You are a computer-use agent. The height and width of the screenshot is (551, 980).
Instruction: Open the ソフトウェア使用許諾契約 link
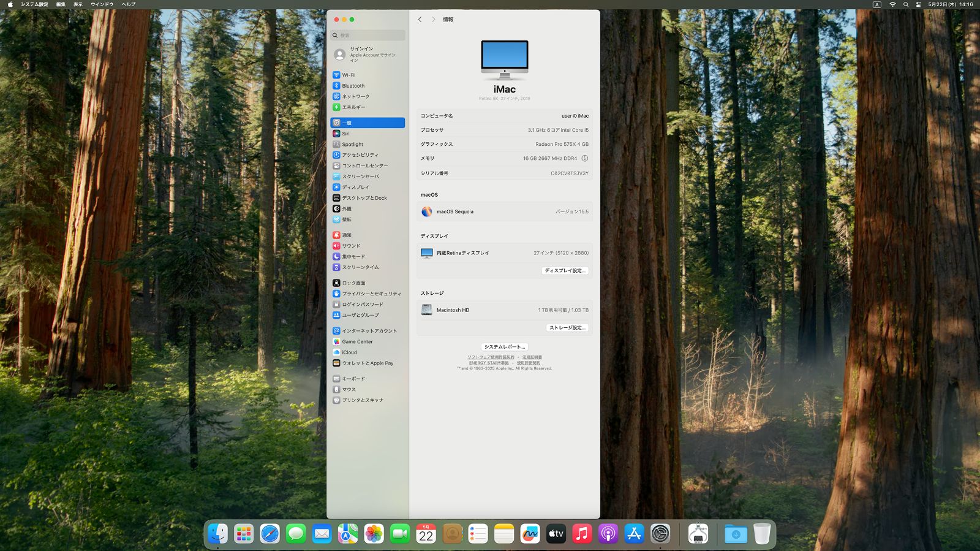pos(491,357)
